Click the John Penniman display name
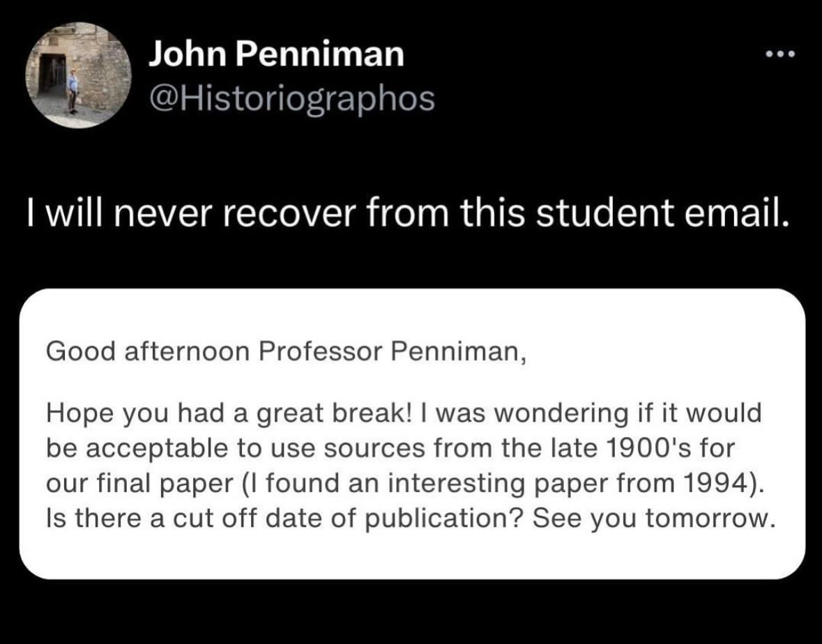 276,54
